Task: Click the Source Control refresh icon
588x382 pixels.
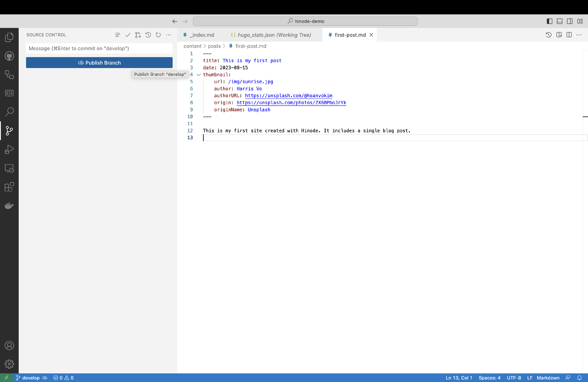Action: tap(158, 35)
